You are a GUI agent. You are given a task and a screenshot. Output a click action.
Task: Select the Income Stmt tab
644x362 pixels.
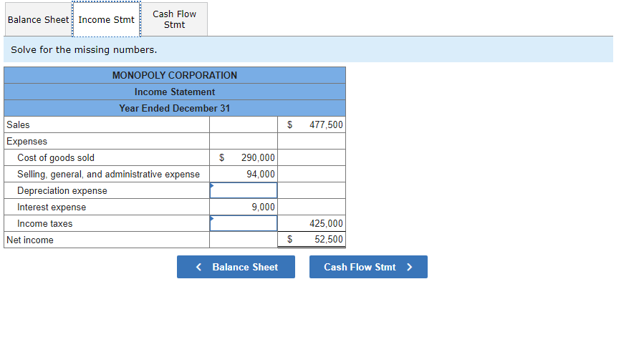point(106,19)
